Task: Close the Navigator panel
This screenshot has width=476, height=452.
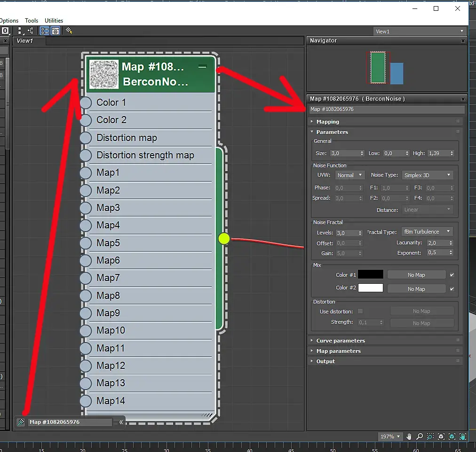Action: pyautogui.click(x=463, y=41)
